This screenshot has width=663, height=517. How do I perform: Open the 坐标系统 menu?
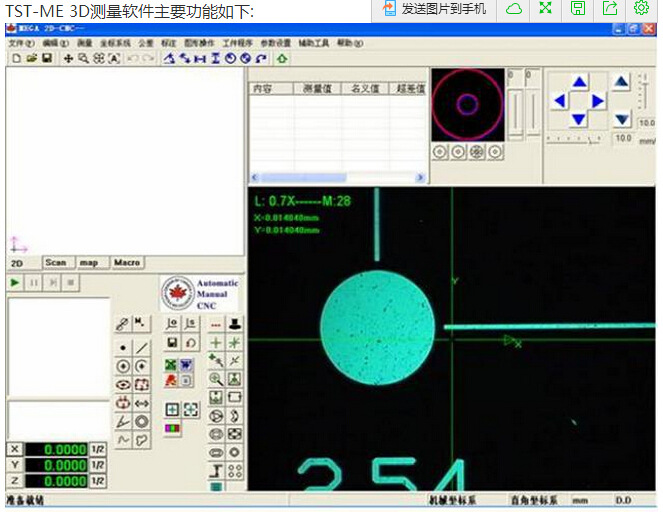click(115, 43)
